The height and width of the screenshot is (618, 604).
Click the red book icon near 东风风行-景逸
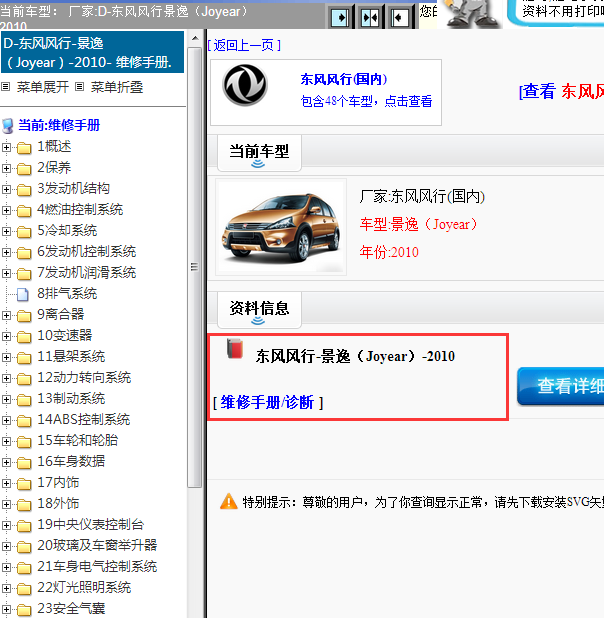coord(235,348)
